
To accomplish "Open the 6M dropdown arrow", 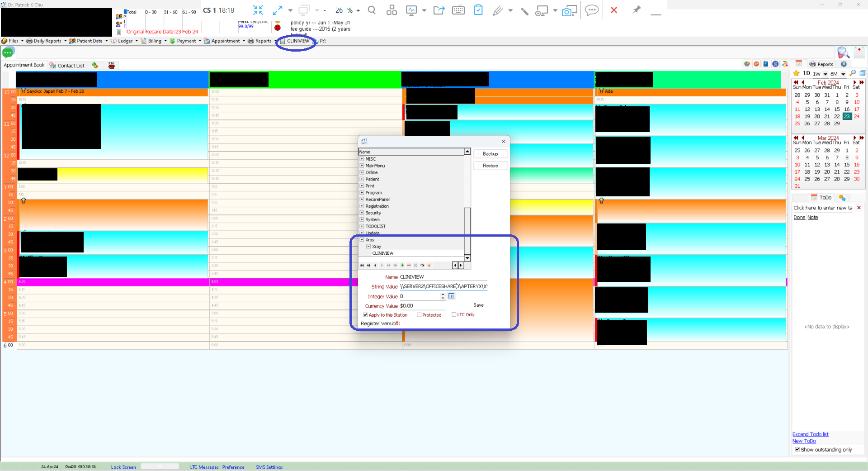I will click(843, 74).
